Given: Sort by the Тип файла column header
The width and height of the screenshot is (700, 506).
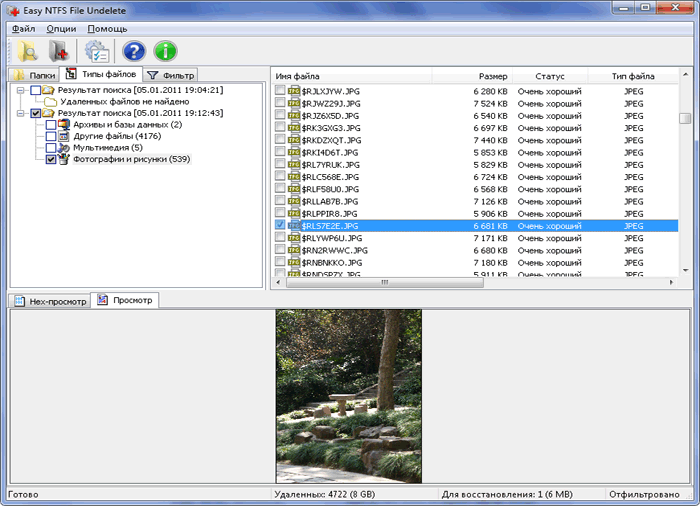Looking at the screenshot, I should coord(633,76).
